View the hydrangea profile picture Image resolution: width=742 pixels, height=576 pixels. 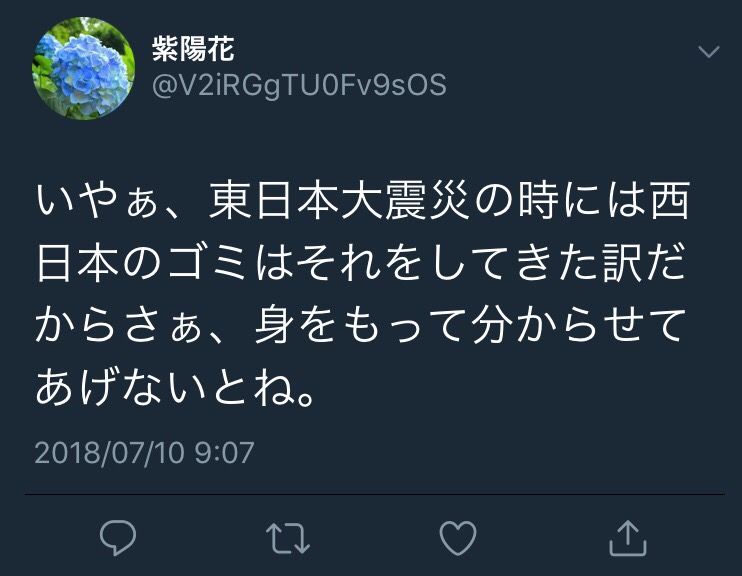pyautogui.click(x=83, y=68)
